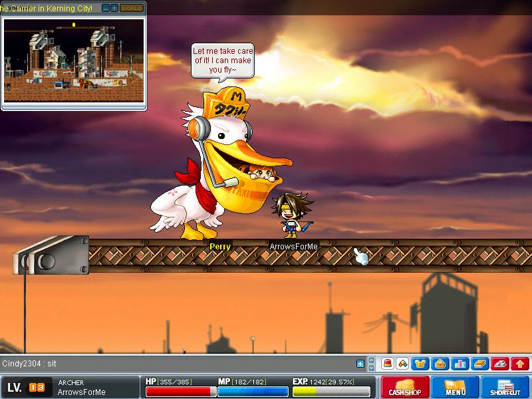This screenshot has width=532, height=399.
Task: Click the Kerning City minimap title text
Action: [x=46, y=9]
